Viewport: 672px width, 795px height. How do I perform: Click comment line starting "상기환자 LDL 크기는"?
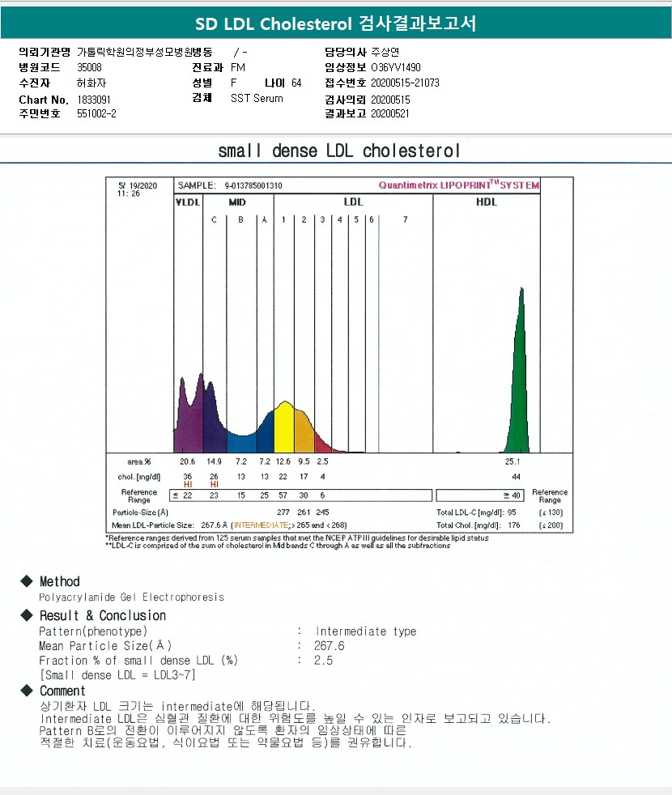[x=177, y=706]
